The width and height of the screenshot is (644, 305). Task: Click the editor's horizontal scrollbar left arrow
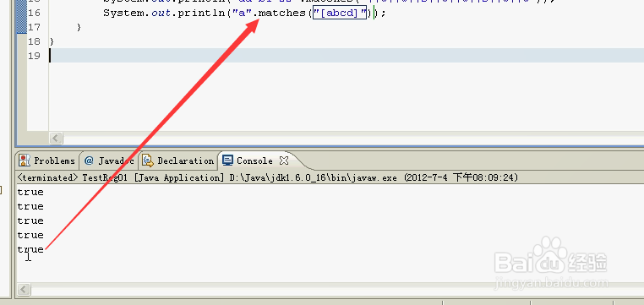point(56,138)
